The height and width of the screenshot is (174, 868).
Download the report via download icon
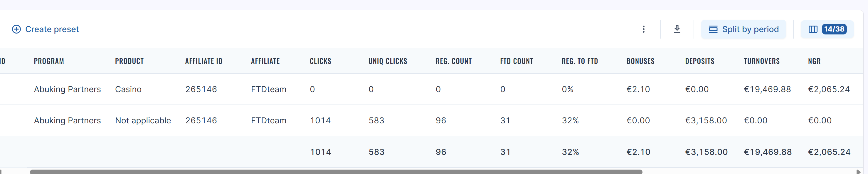(x=677, y=29)
